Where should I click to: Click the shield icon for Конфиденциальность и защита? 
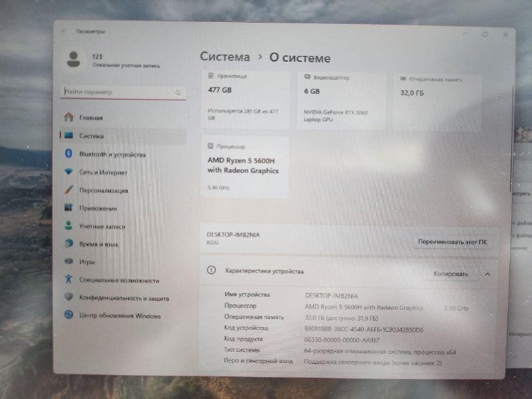68,297
